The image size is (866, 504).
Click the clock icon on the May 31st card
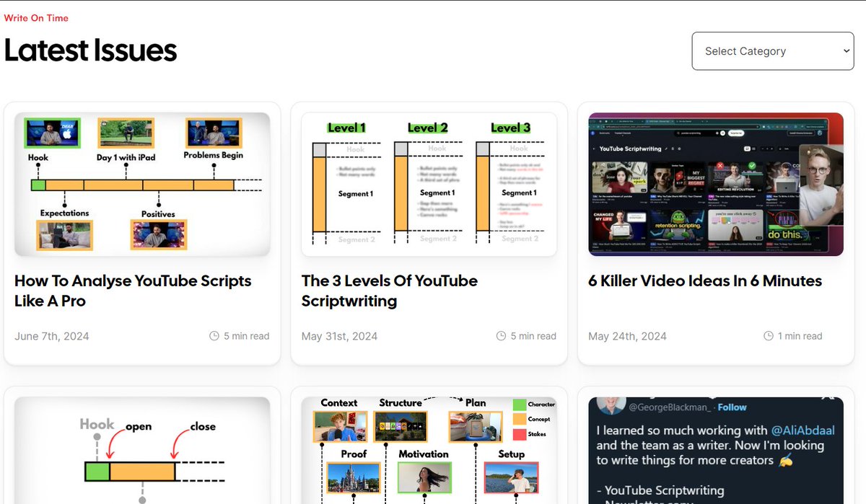click(502, 336)
